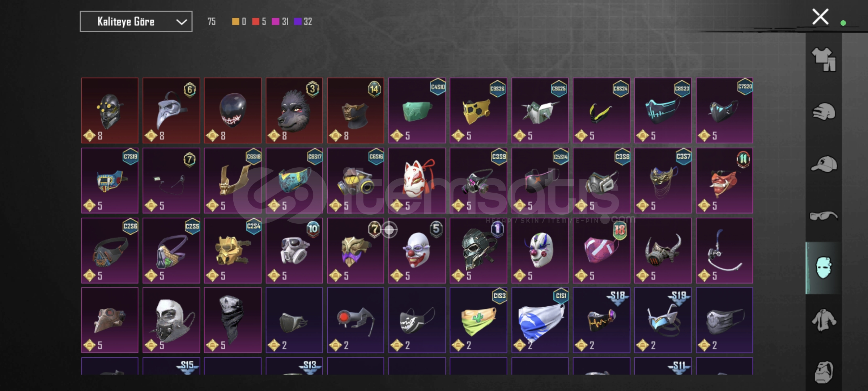Screen dimensions: 868x391
Task: Open the jacket clothing category icon
Action: 824,320
